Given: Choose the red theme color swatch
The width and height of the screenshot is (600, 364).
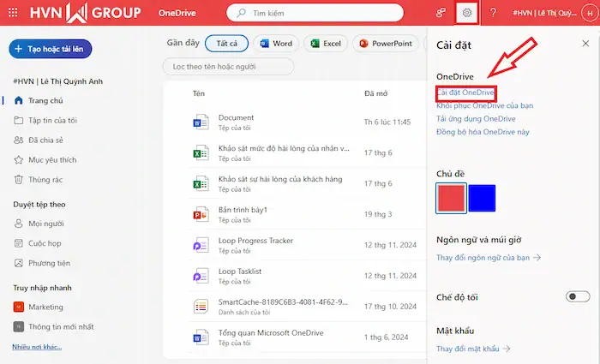Looking at the screenshot, I should (x=451, y=198).
